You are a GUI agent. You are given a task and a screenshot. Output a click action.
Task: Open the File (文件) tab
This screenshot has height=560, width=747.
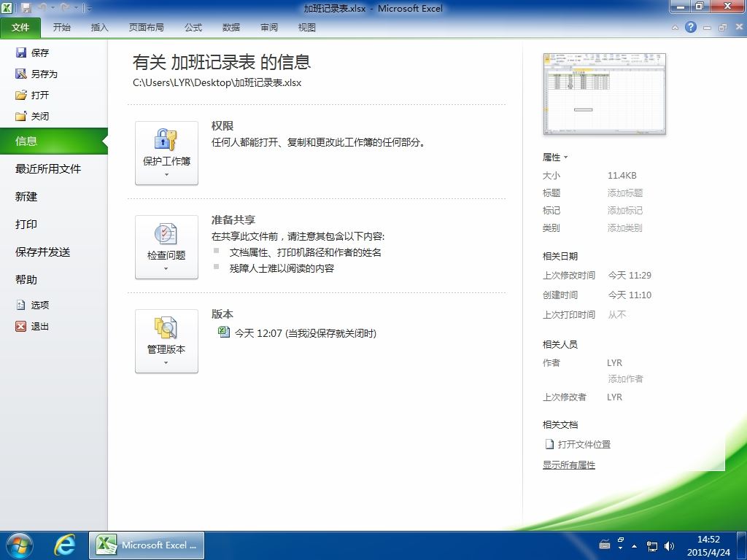tap(20, 28)
